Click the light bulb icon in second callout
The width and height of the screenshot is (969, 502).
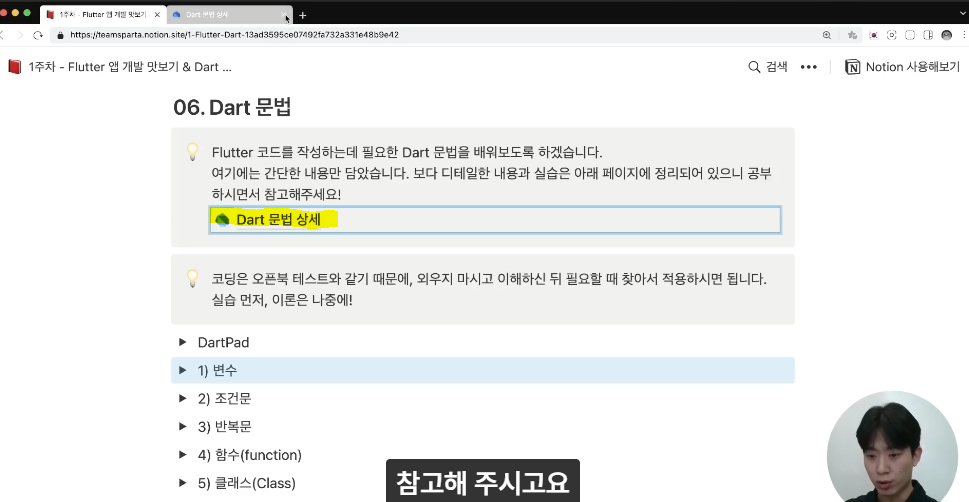tap(193, 279)
